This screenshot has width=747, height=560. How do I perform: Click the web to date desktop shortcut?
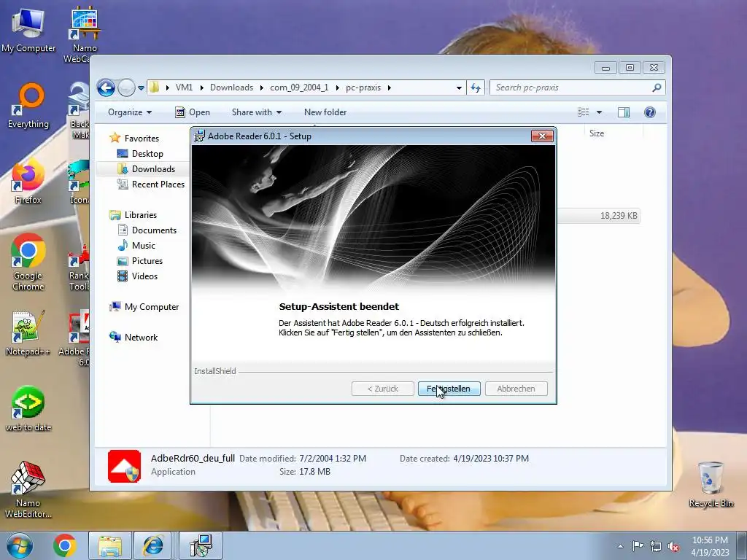[28, 410]
